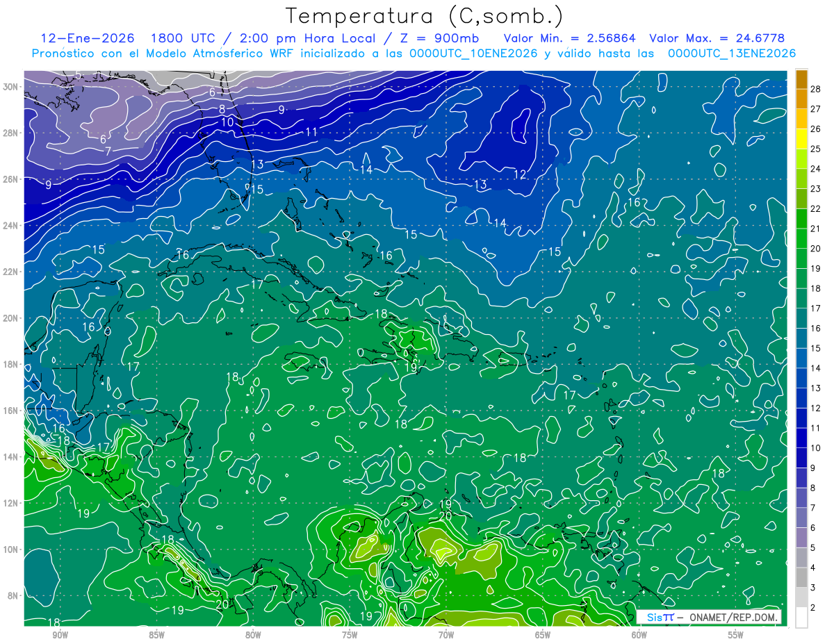Screen dimensions: 834x644
Task: Select 'Valor Min. = 2.56864' text
Action: (569, 38)
